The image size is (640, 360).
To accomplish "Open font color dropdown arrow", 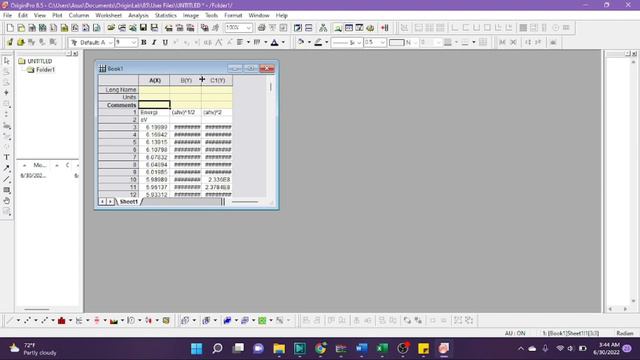I will (283, 42).
